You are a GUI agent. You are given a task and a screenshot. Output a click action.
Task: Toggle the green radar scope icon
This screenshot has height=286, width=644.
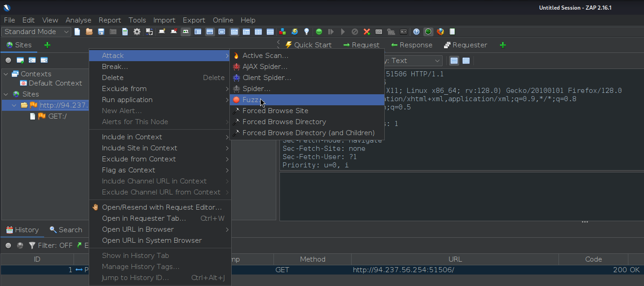pyautogui.click(x=428, y=32)
